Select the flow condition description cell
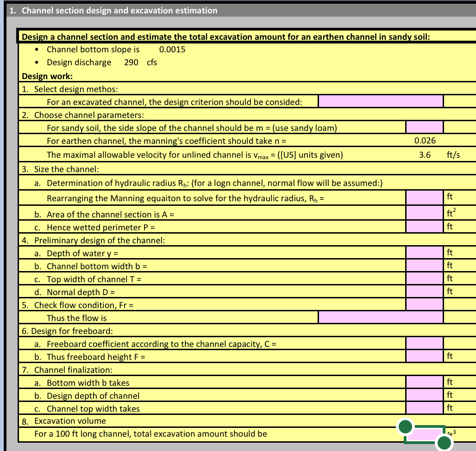The image size is (476, 451). (380, 318)
